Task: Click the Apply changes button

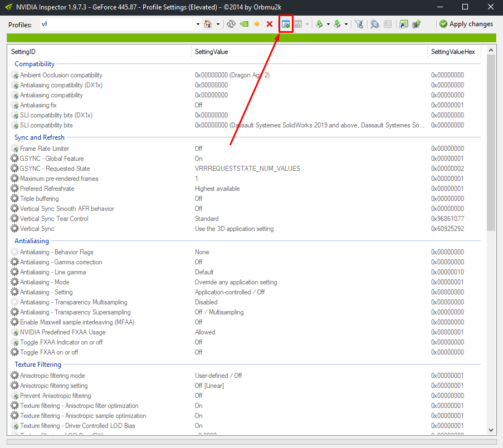Action: pos(466,24)
